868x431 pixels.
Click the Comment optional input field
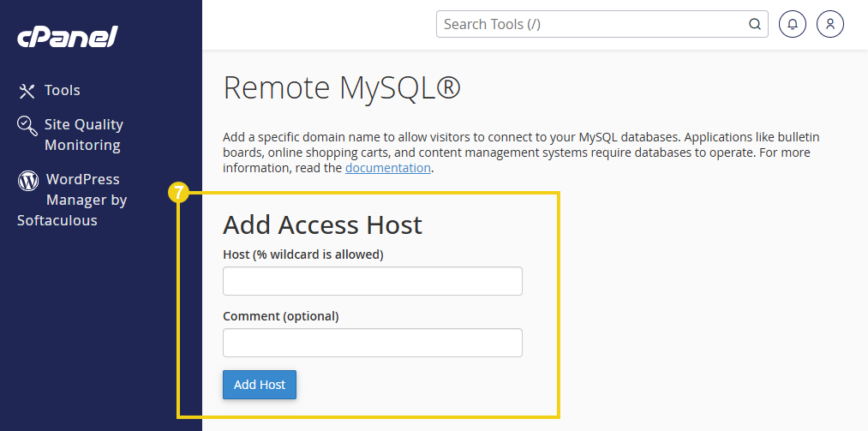pos(373,343)
